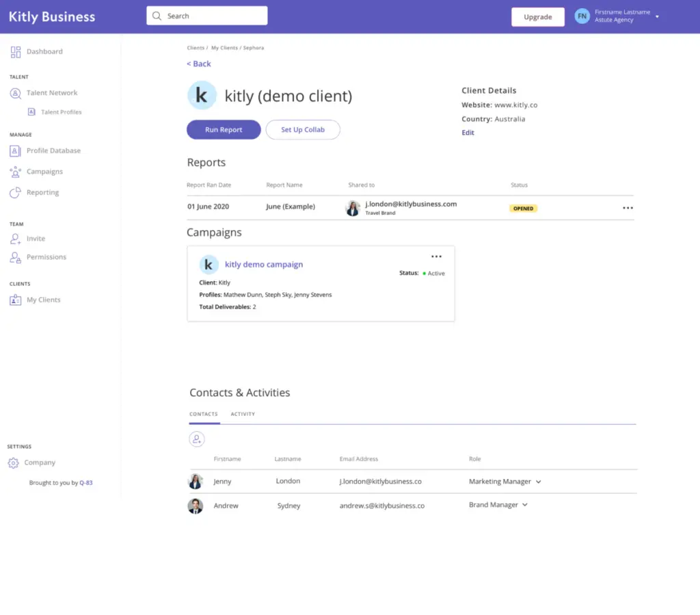This screenshot has height=615, width=700.
Task: Select the Invite icon under Team
Action: 16,238
